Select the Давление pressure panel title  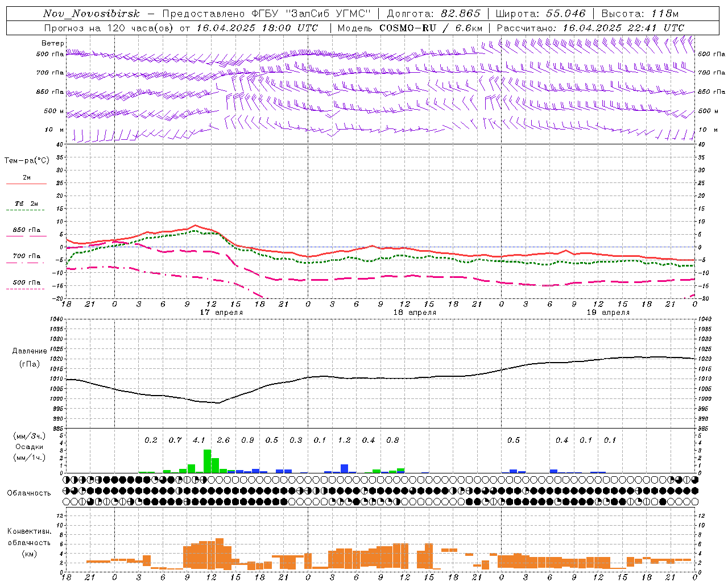(x=29, y=351)
